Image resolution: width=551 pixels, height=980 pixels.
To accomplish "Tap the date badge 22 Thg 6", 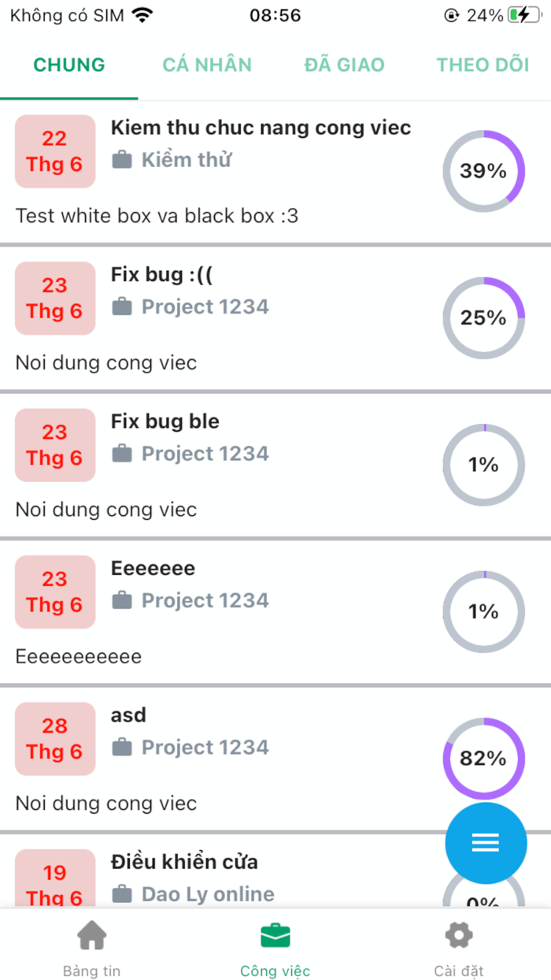I will click(54, 151).
